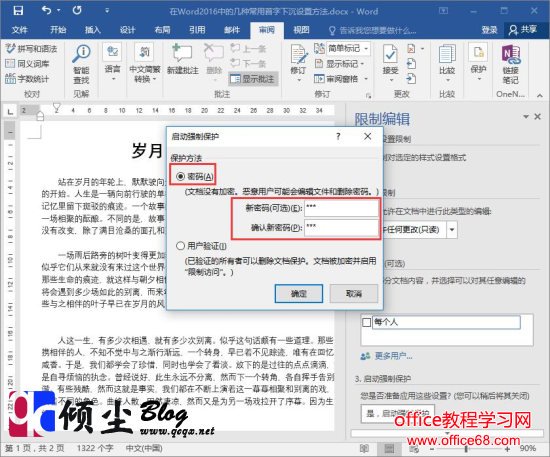The width and height of the screenshot is (550, 457).
Task: Click the Save icon in the title bar
Action: (18, 11)
